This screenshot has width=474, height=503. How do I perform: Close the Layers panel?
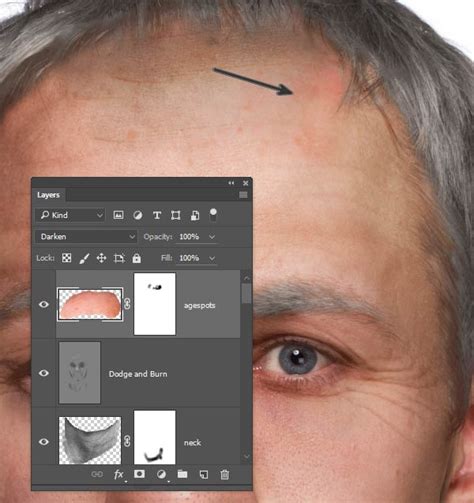point(246,183)
